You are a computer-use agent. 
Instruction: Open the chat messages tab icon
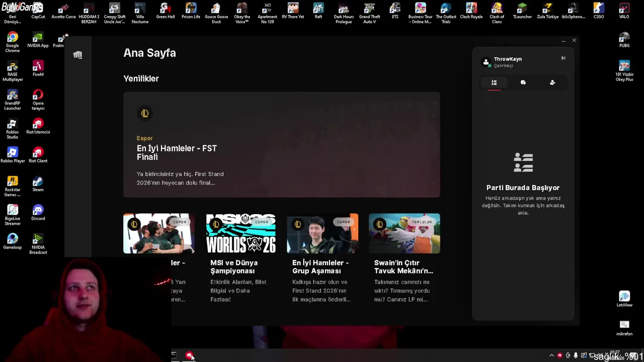pyautogui.click(x=523, y=82)
